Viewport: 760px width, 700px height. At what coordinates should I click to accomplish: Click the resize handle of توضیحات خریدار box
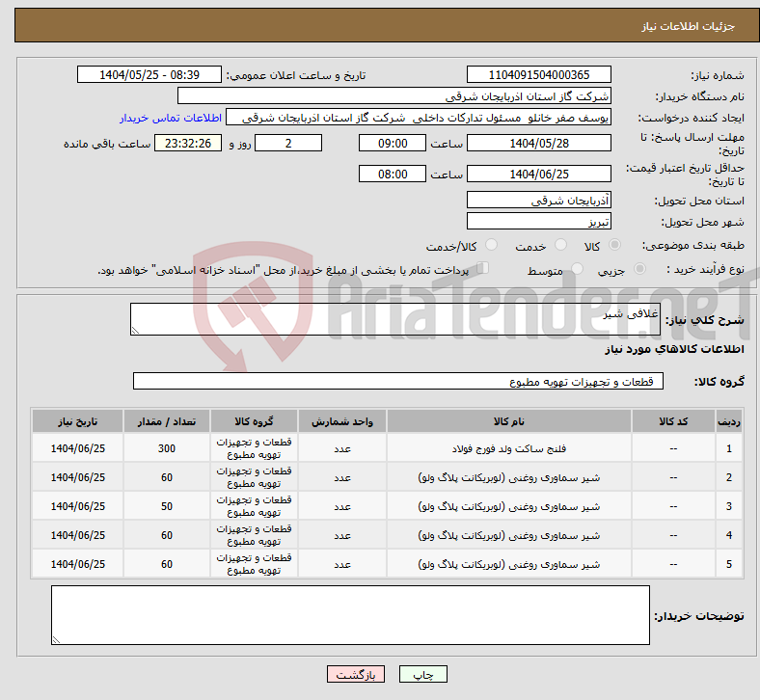pos(56,638)
